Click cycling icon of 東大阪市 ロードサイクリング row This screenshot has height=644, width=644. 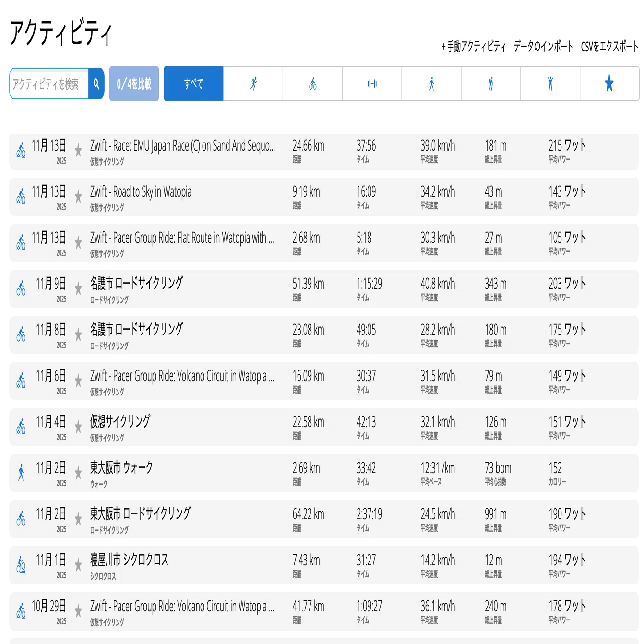(21, 519)
